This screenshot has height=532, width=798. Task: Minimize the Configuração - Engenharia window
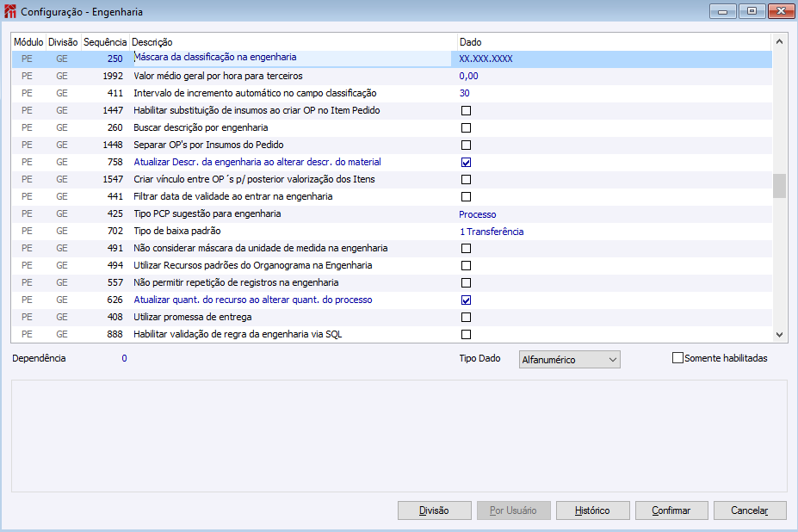pos(723,11)
